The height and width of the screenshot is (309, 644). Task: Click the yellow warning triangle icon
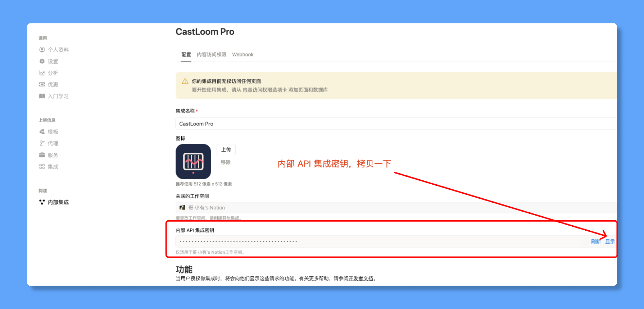185,81
